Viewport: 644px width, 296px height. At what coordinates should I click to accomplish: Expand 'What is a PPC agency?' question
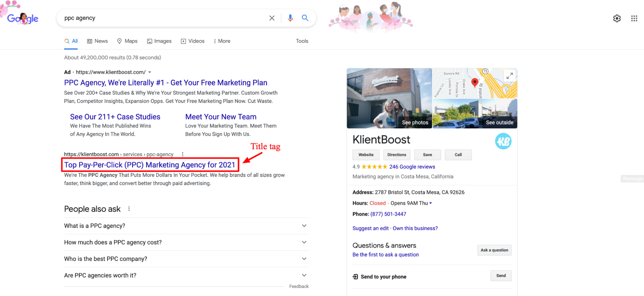tap(186, 226)
